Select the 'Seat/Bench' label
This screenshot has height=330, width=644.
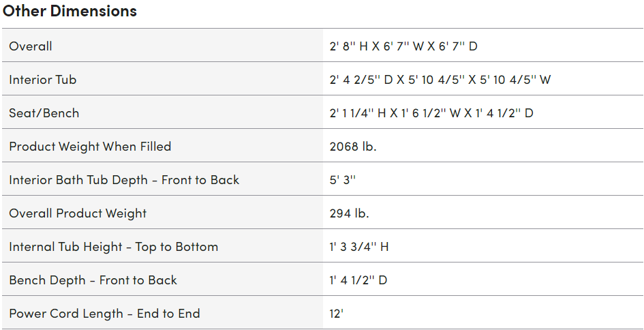(44, 113)
